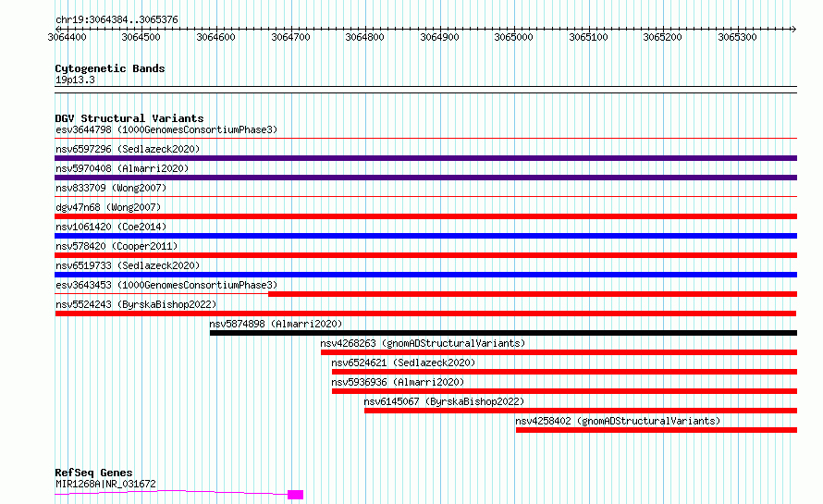This screenshot has height=504, width=823.
Task: Click variant label nsv5524243 (ByrskaBishop2022)
Action: point(136,304)
